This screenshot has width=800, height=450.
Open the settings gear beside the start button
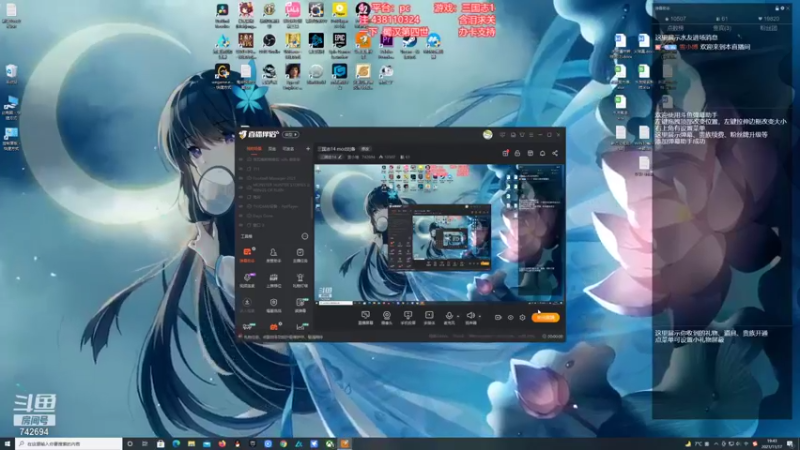coord(522,317)
